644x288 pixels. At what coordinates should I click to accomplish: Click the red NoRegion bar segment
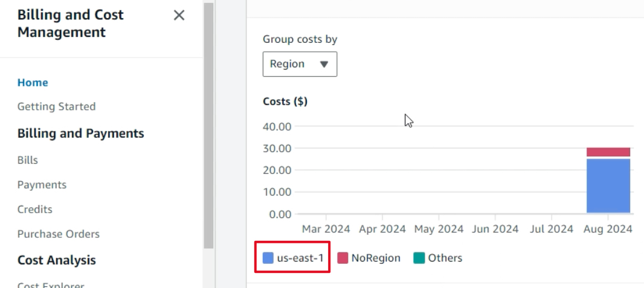[x=608, y=152]
